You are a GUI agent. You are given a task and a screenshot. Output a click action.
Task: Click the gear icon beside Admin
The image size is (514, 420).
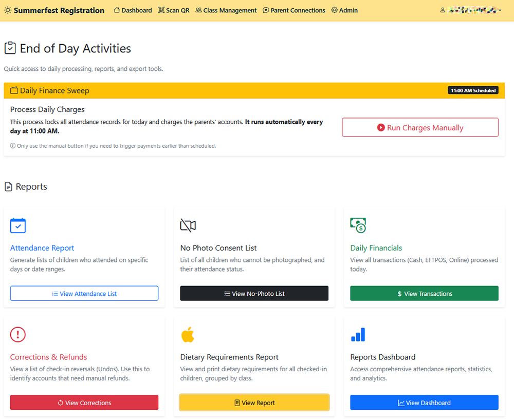335,10
